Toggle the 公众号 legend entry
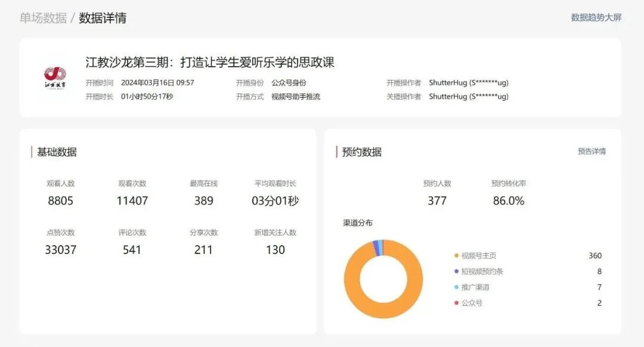Screen dimensions: 644x347 coord(472,303)
